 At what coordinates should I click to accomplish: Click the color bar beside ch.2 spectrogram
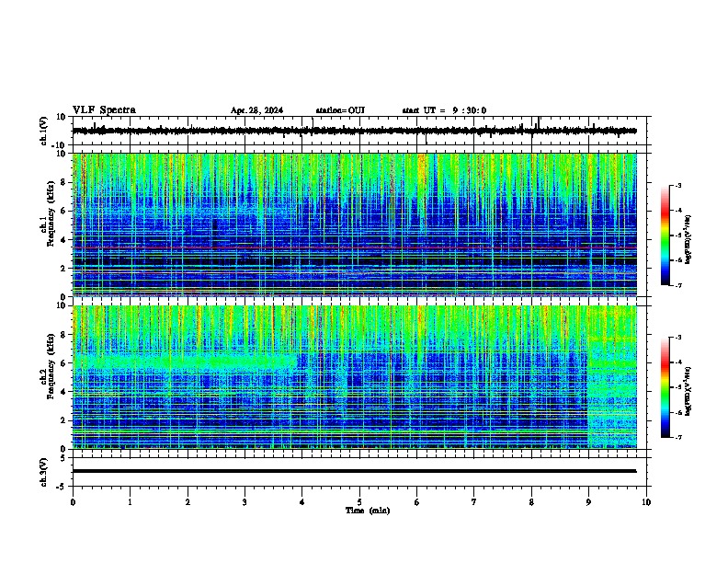(x=665, y=387)
